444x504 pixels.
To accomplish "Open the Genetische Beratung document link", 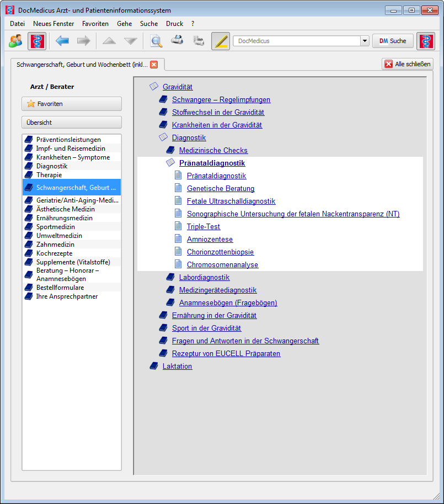I will click(221, 188).
